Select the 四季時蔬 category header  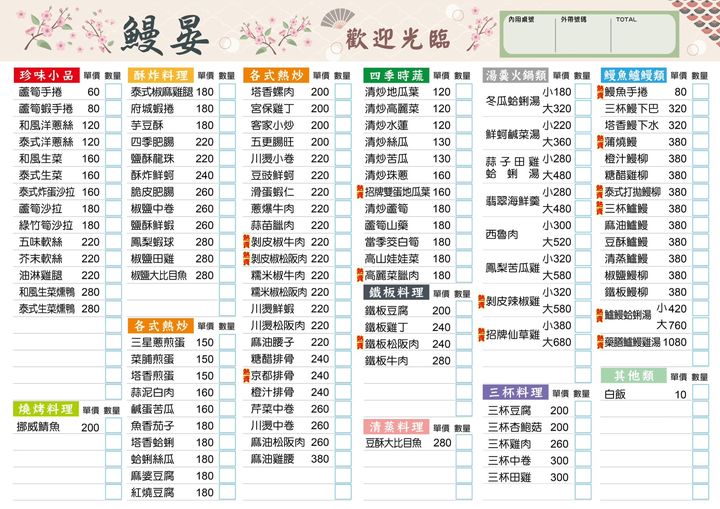pyautogui.click(x=396, y=75)
